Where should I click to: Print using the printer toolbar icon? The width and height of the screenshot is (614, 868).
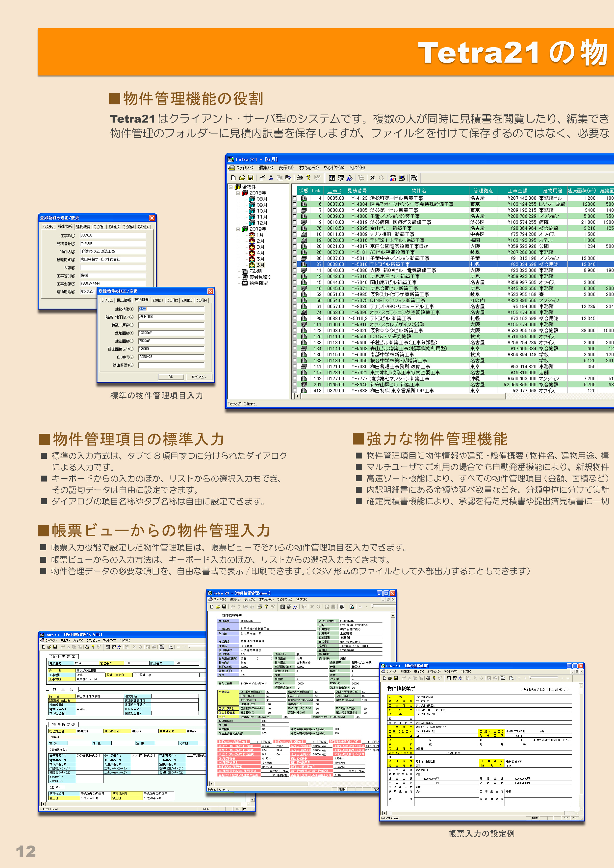pyautogui.click(x=300, y=178)
